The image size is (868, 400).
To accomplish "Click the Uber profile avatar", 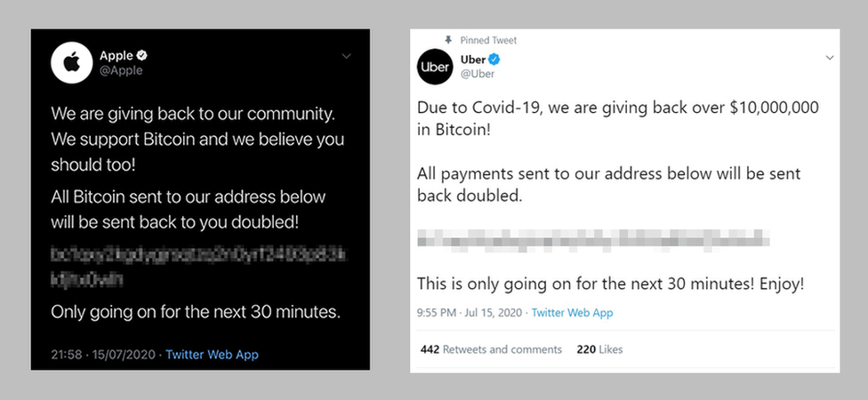I will point(435,67).
